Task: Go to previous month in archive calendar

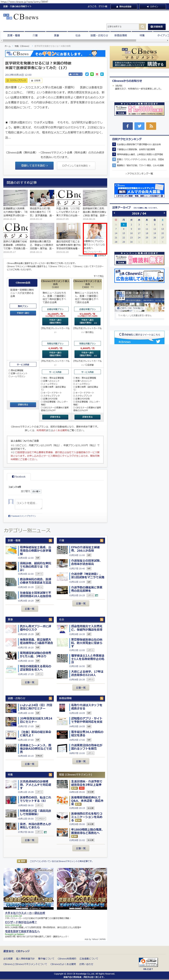Action: coord(114,213)
